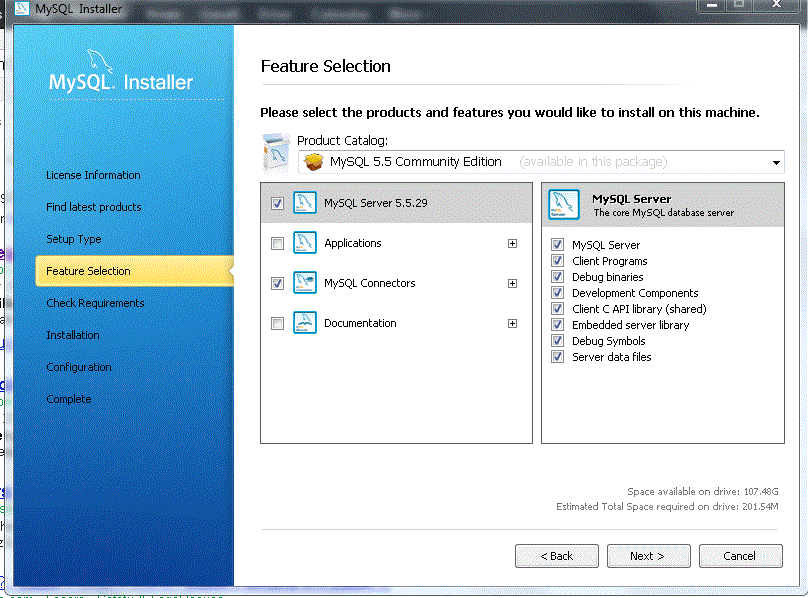Viewport: 808px width, 598px height.
Task: Click the Estimated Total Space required text
Action: click(666, 506)
